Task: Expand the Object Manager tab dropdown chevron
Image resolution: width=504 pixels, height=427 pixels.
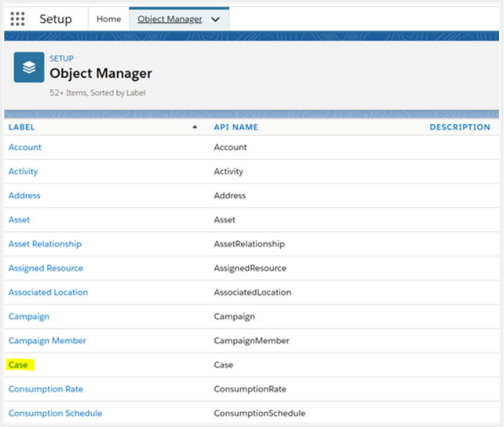Action: [215, 19]
